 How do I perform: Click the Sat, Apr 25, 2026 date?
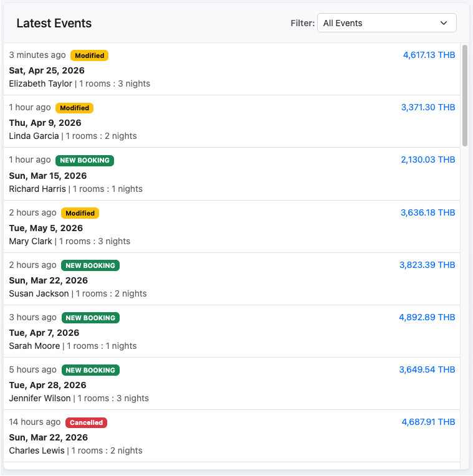click(x=47, y=70)
